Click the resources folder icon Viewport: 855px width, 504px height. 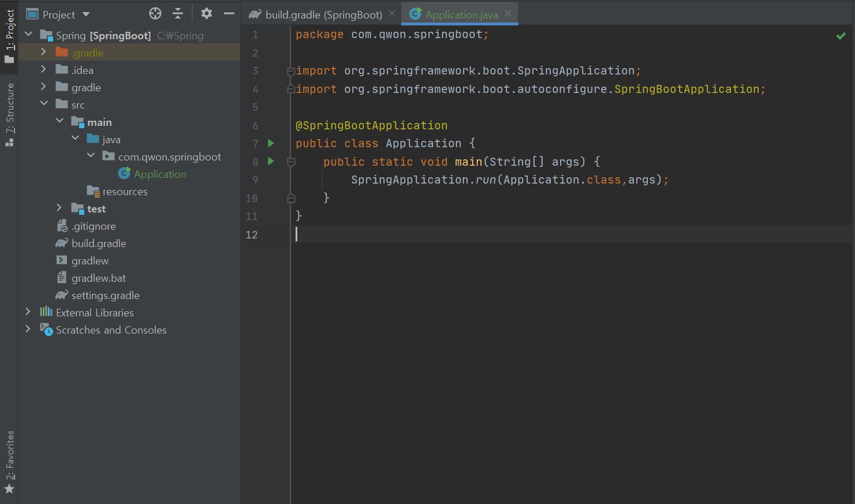pos(93,191)
